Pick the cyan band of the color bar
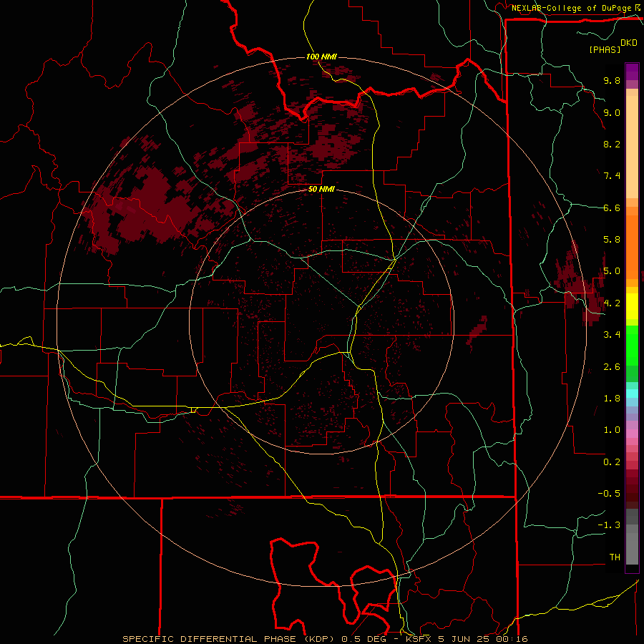Screen dimensions: 644x644 [632, 394]
